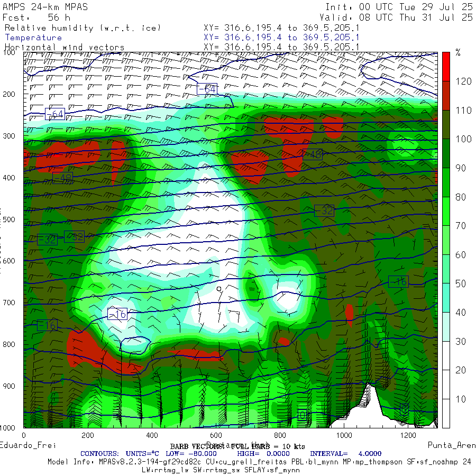This screenshot has width=476, height=476.
Task: Click the colorbar '80' tick label
Action: (x=461, y=197)
